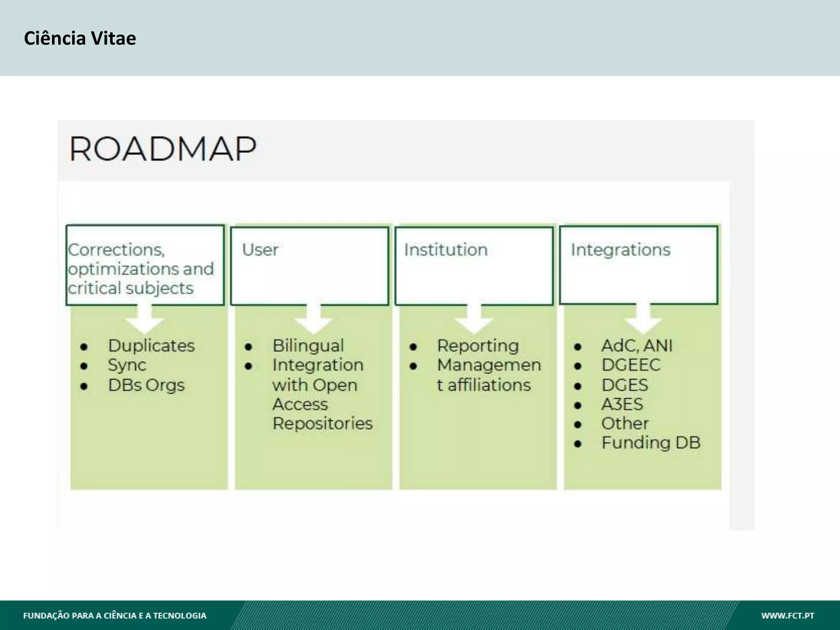Select the Institution header box

pyautogui.click(x=474, y=266)
